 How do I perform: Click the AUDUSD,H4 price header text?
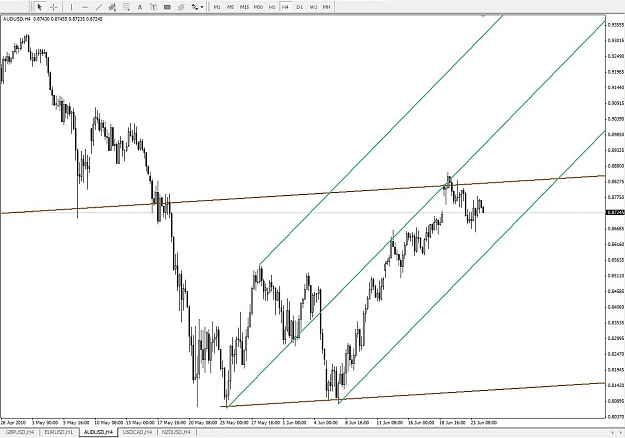pyautogui.click(x=52, y=19)
